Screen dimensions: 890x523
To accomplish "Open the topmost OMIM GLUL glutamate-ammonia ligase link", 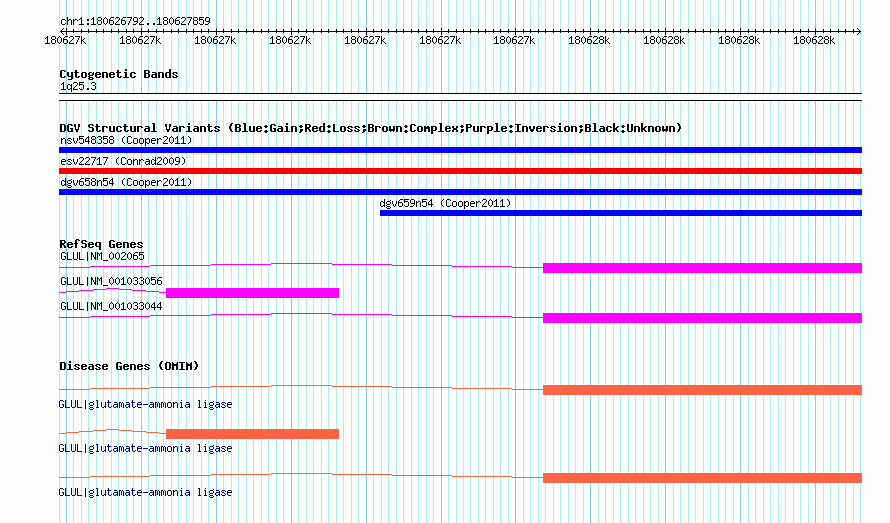I will [x=145, y=404].
